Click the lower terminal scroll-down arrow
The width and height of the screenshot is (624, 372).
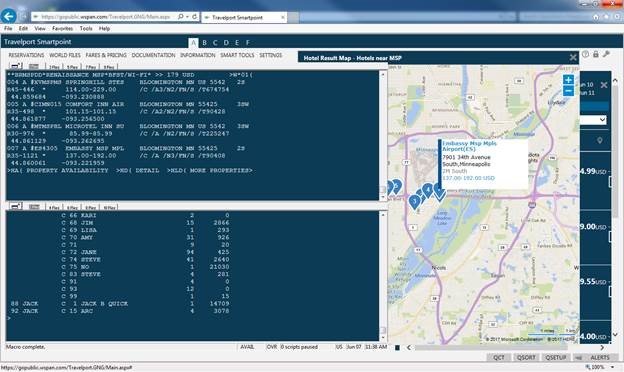[x=383, y=337]
